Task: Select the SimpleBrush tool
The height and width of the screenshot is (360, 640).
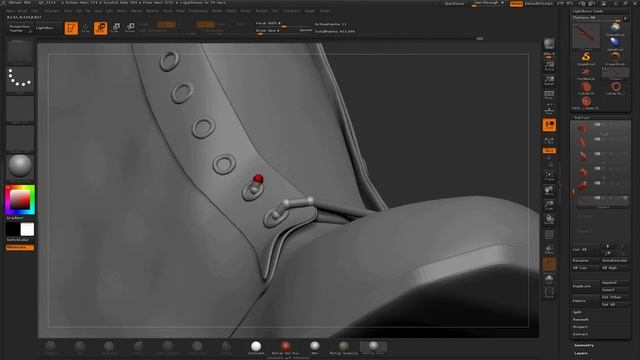Action: click(586, 58)
